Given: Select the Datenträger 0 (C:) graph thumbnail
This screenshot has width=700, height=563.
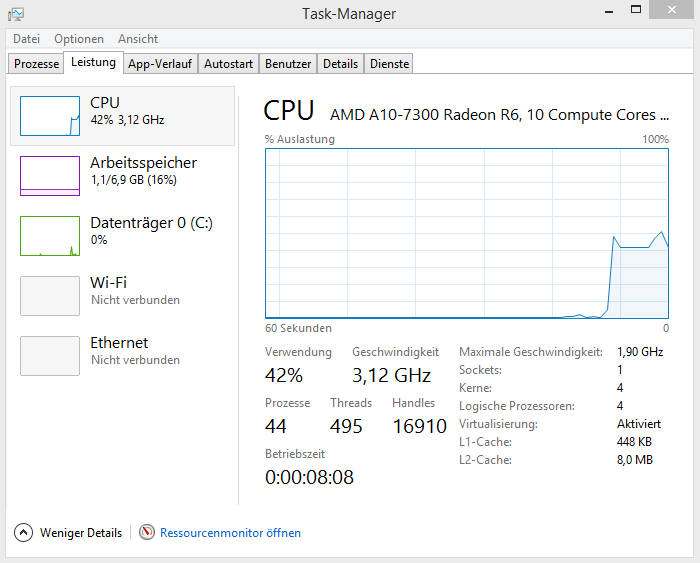Looking at the screenshot, I should click(x=50, y=236).
